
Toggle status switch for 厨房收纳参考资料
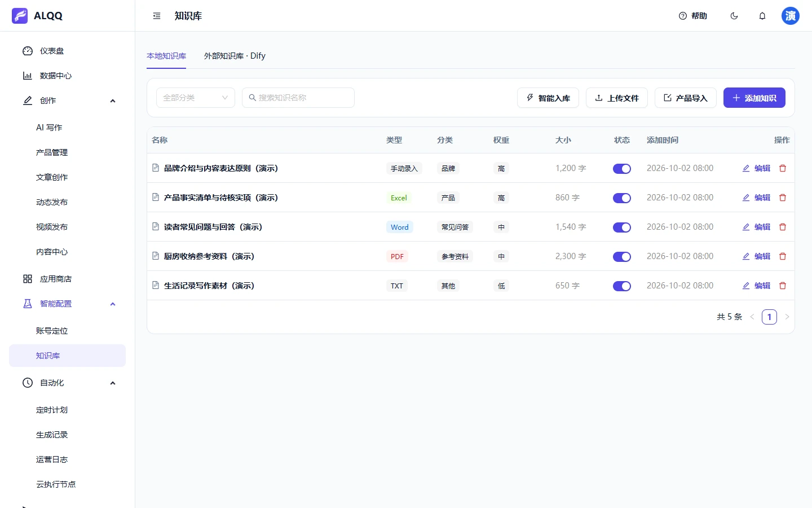[x=622, y=257]
